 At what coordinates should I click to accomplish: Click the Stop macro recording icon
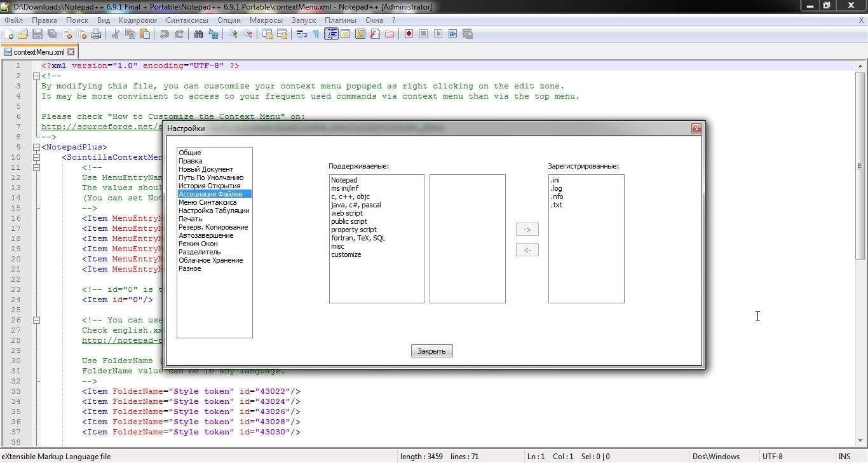[423, 34]
